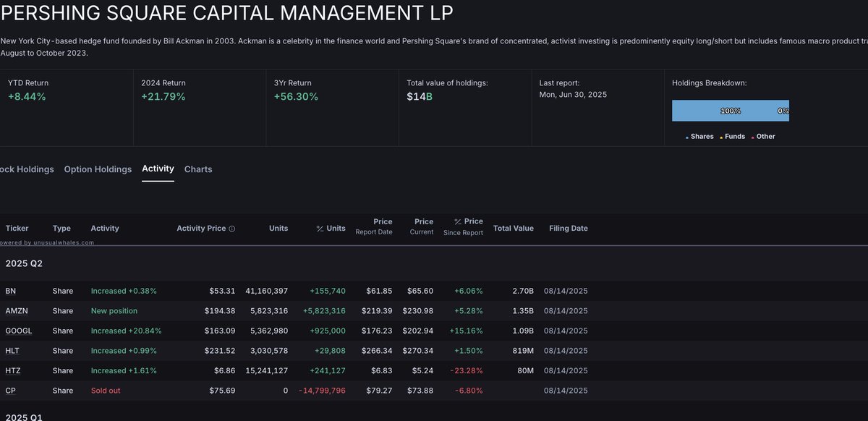Sort by the % Price Since Report header
868x421 pixels.
coord(463,226)
